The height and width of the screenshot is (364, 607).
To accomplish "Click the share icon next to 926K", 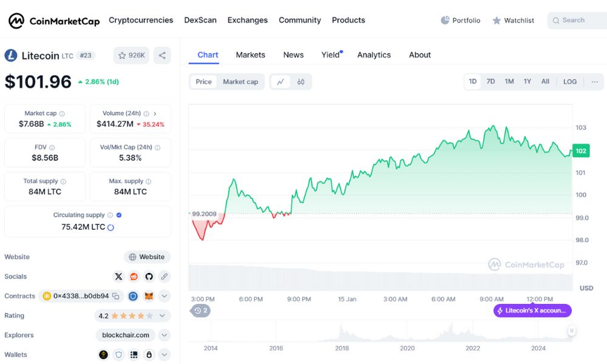I will (x=162, y=55).
